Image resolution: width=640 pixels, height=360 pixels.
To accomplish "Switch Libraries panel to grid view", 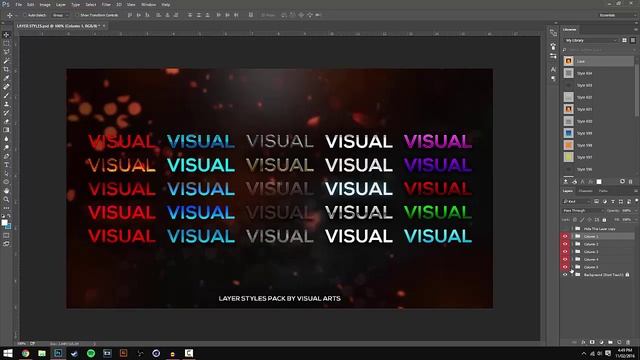I will tap(624, 40).
